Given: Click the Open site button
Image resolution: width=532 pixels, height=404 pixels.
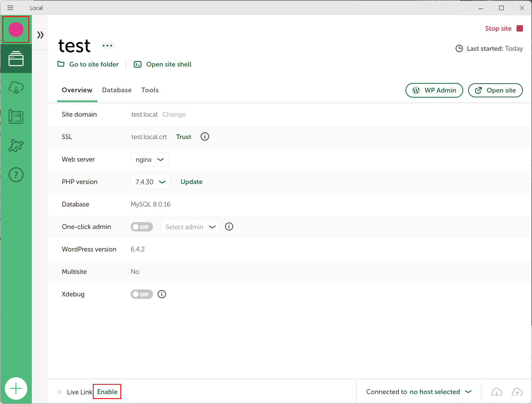Looking at the screenshot, I should tap(495, 90).
